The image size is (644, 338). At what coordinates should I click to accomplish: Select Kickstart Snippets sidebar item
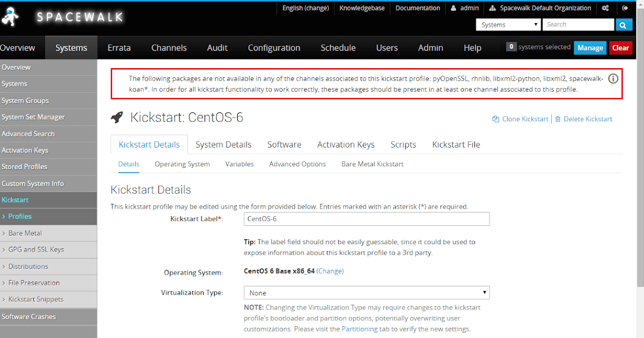[x=48, y=299]
